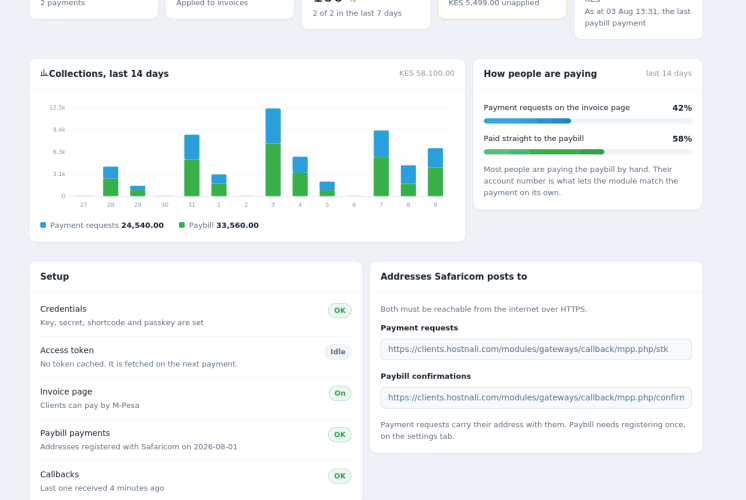Click the green Paybill legend square
The width and height of the screenshot is (746, 500).
click(182, 225)
